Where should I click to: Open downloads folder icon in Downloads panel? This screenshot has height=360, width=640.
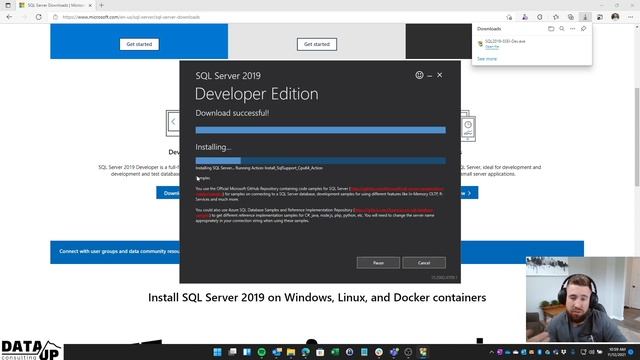tap(551, 29)
